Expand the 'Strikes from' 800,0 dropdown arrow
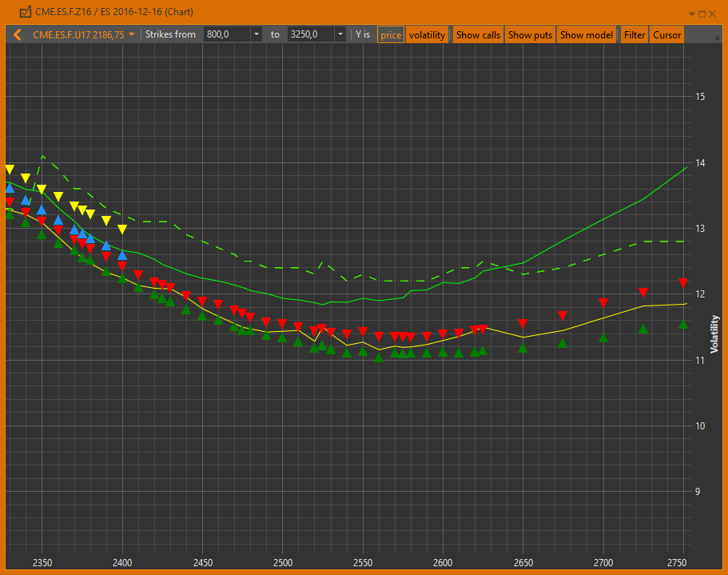Screen dimensions: 728x575 pos(257,34)
